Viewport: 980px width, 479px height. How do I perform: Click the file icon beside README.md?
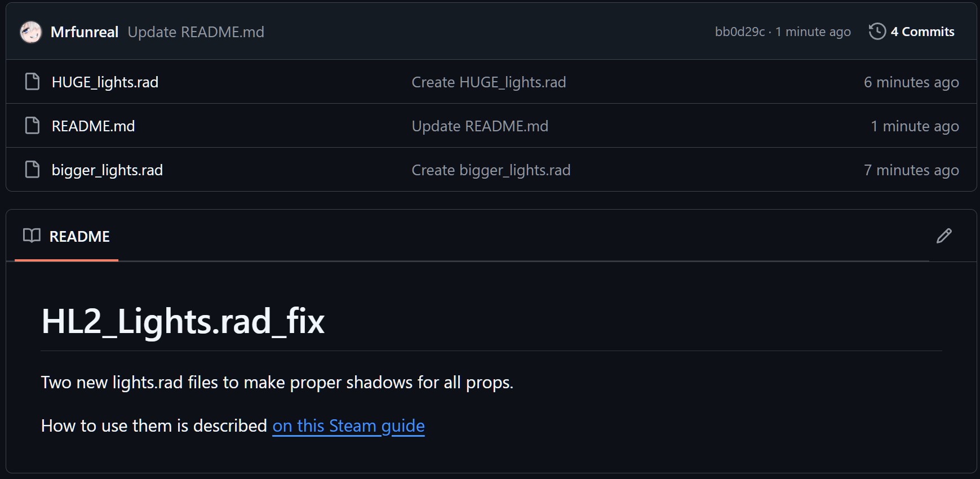tap(33, 126)
